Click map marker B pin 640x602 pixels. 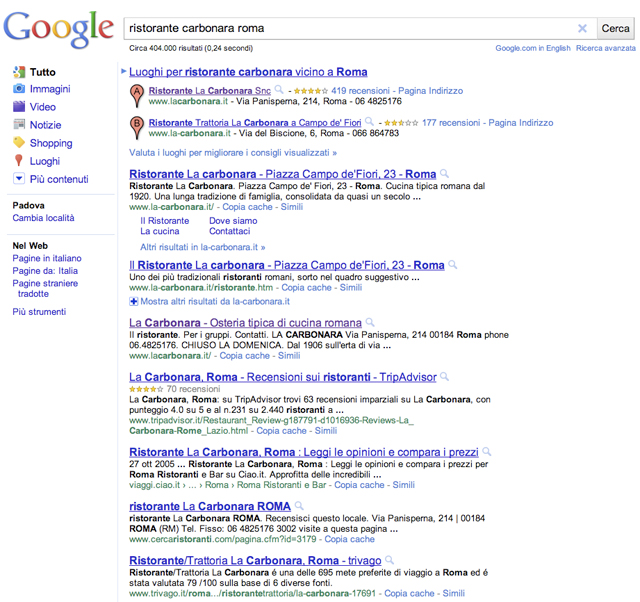pyautogui.click(x=137, y=128)
